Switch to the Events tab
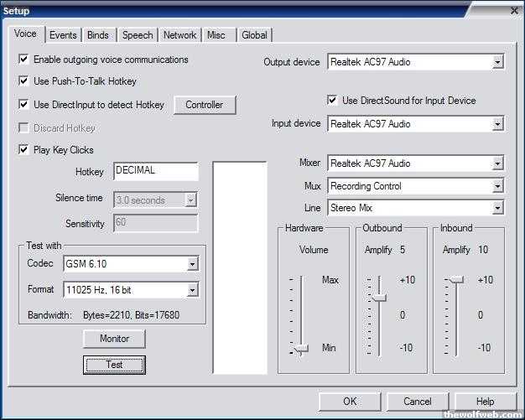Viewport: 525px width, 420px height. 63,35
